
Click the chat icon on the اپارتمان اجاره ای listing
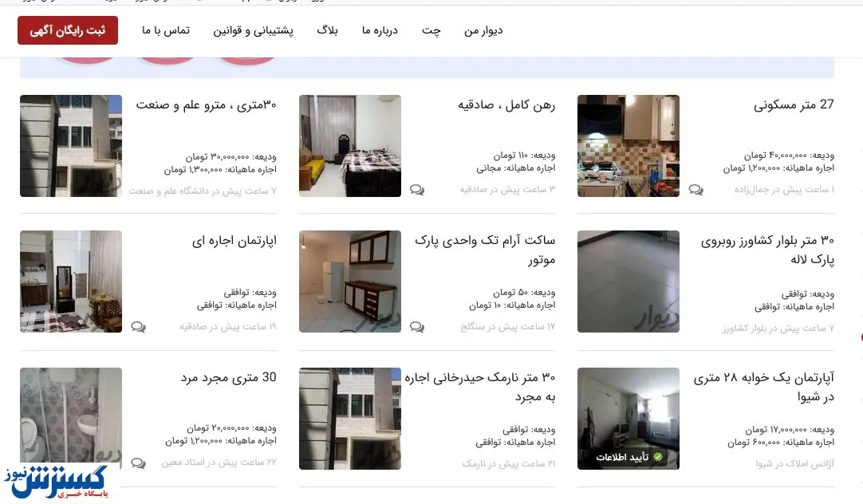pyautogui.click(x=138, y=327)
